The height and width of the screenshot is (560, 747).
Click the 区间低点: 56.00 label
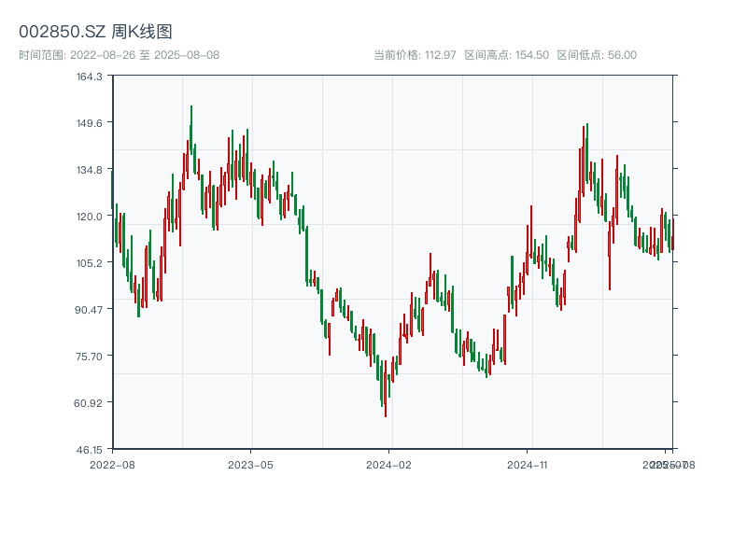coord(597,55)
